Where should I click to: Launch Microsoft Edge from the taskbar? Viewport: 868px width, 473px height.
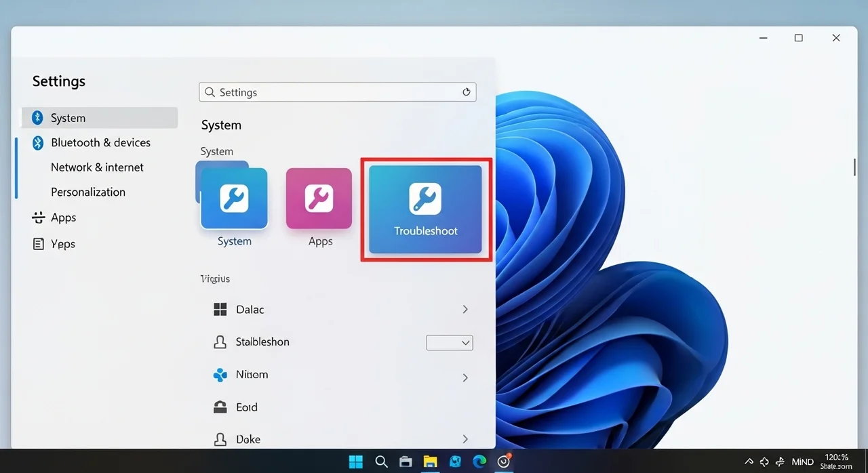coord(479,461)
